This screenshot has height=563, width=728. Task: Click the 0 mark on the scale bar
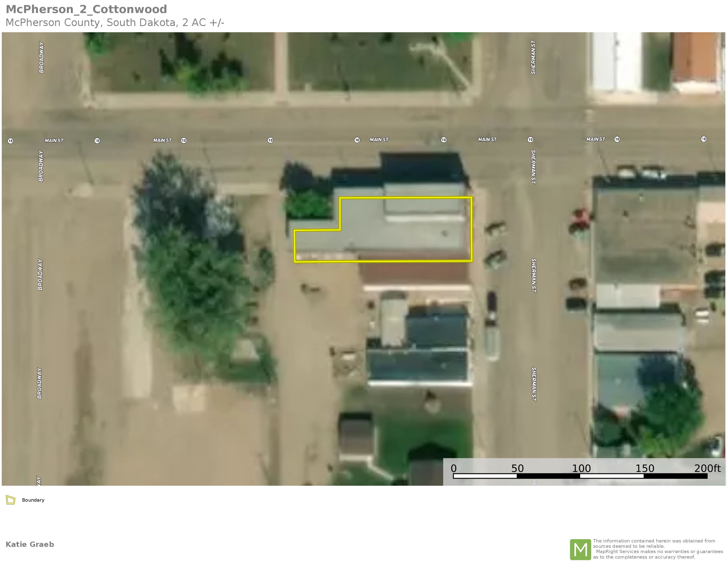[x=453, y=469]
